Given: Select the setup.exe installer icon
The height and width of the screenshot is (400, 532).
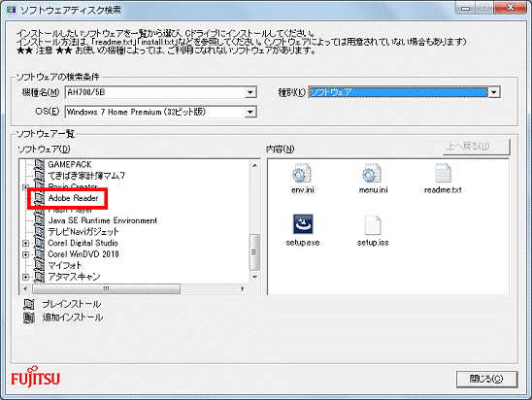Looking at the screenshot, I should click(303, 224).
